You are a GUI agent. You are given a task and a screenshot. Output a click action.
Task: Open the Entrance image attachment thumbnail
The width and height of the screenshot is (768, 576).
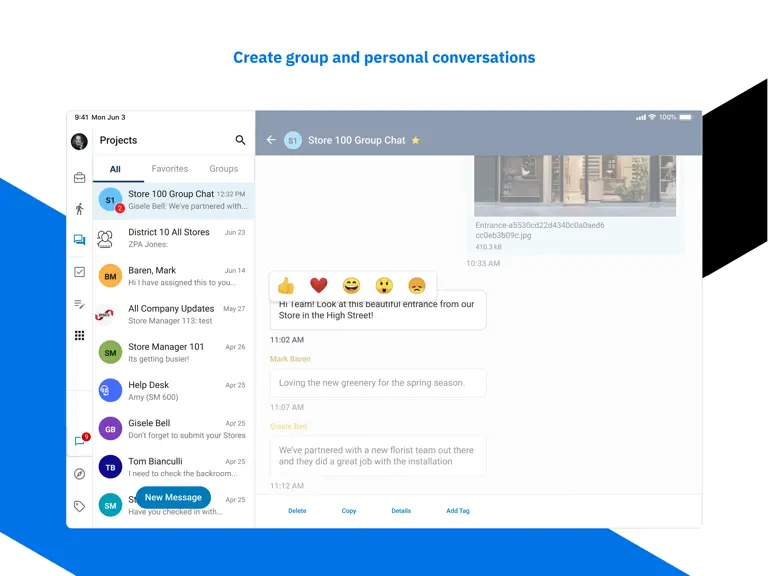[575, 186]
